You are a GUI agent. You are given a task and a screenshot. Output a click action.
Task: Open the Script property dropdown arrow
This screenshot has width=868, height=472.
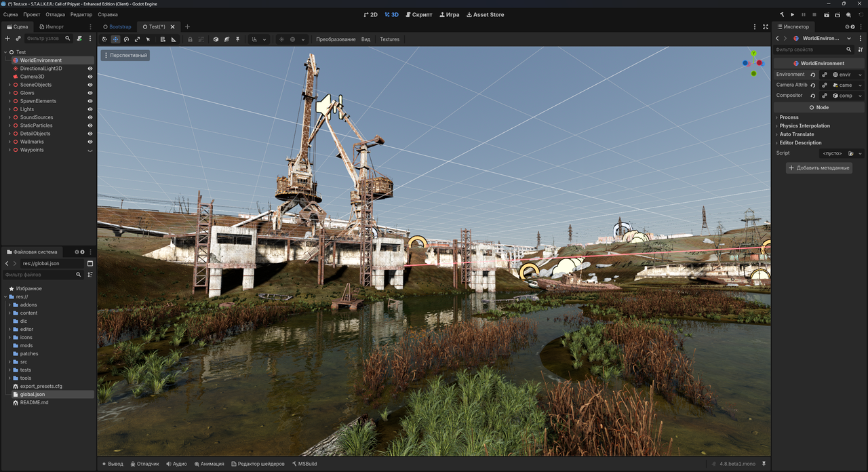click(861, 153)
